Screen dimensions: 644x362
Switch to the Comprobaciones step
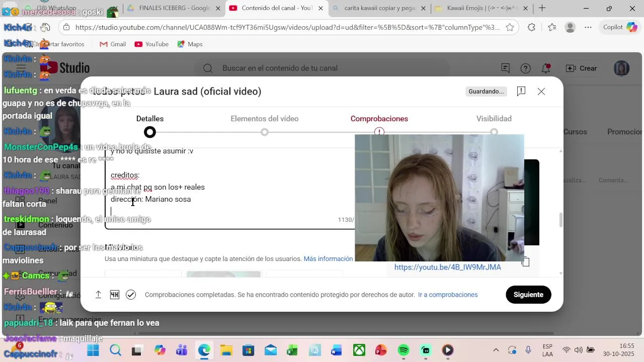tap(379, 119)
